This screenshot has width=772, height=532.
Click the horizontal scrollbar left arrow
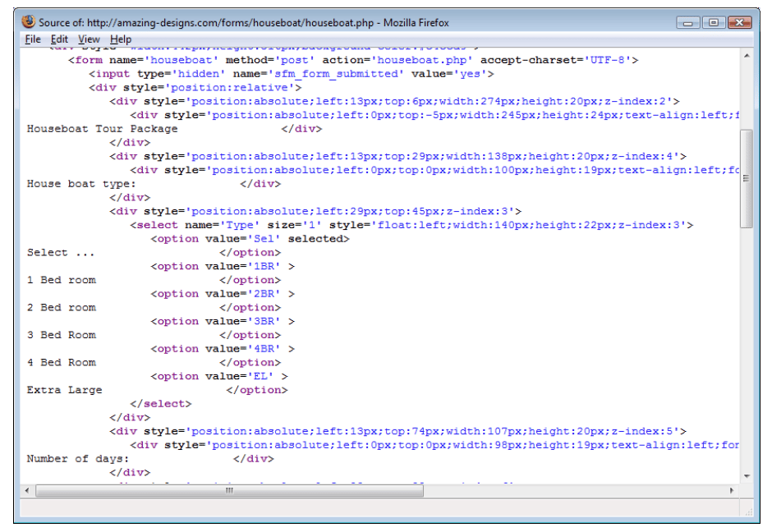coord(27,491)
